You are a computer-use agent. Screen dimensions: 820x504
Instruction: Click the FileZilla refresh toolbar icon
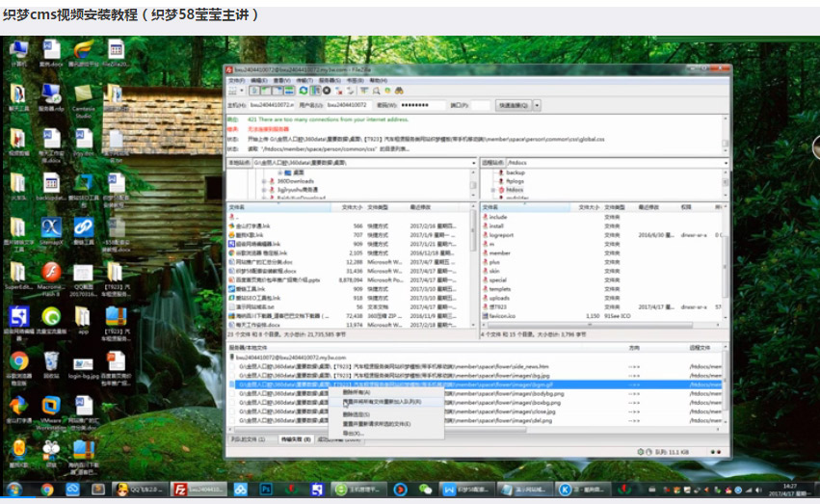[302, 91]
